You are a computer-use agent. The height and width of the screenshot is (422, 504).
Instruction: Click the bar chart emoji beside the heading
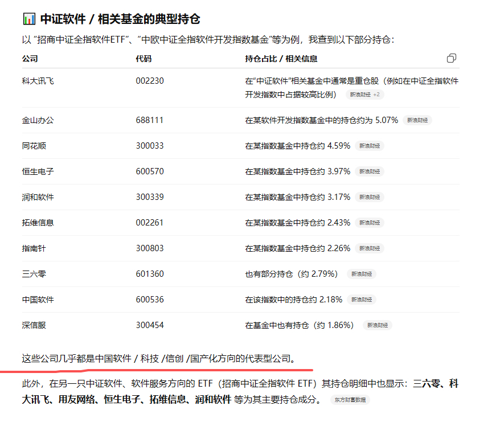tap(29, 19)
